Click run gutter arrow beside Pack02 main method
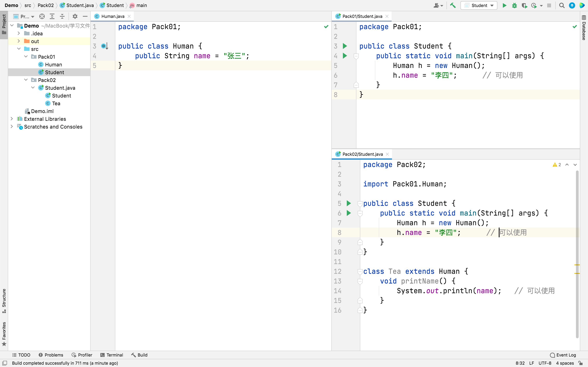 pos(349,213)
